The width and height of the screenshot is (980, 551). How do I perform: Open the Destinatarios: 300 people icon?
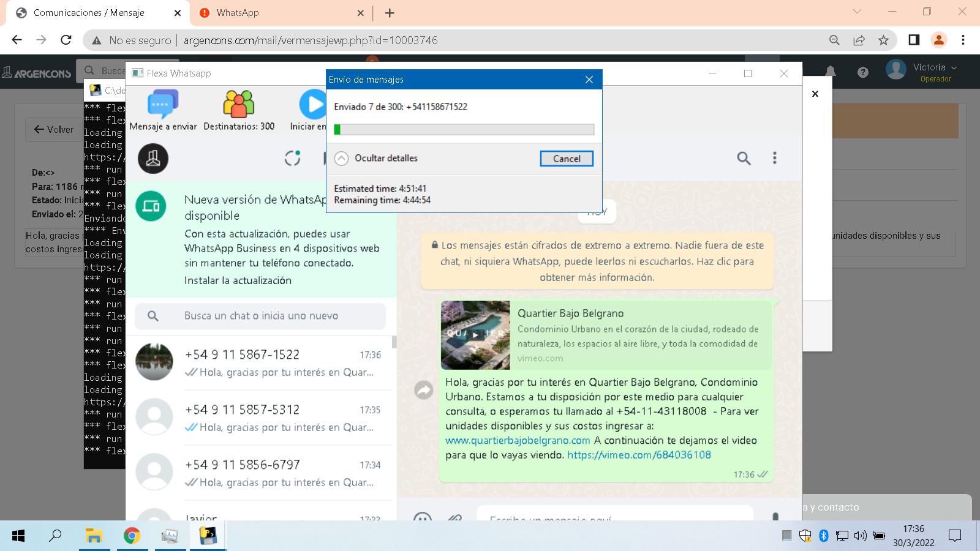pyautogui.click(x=238, y=104)
